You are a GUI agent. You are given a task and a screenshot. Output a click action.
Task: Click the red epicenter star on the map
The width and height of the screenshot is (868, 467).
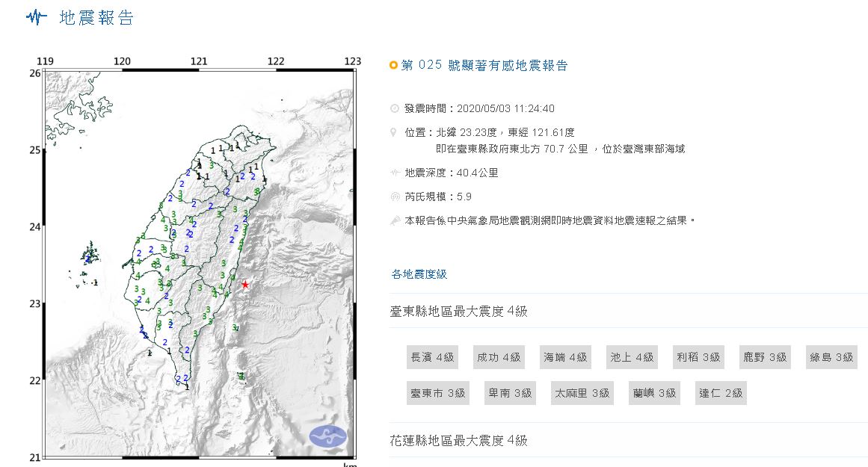tap(247, 284)
